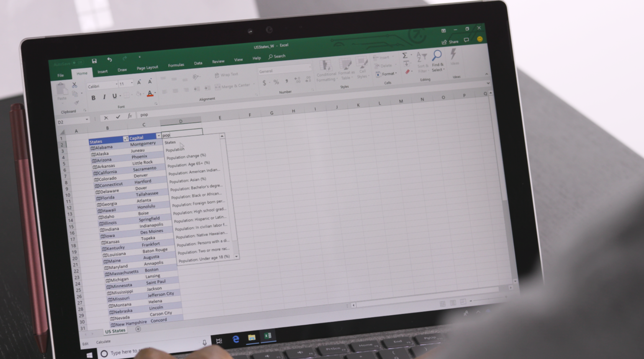Switch to the Insert tab

point(103,72)
